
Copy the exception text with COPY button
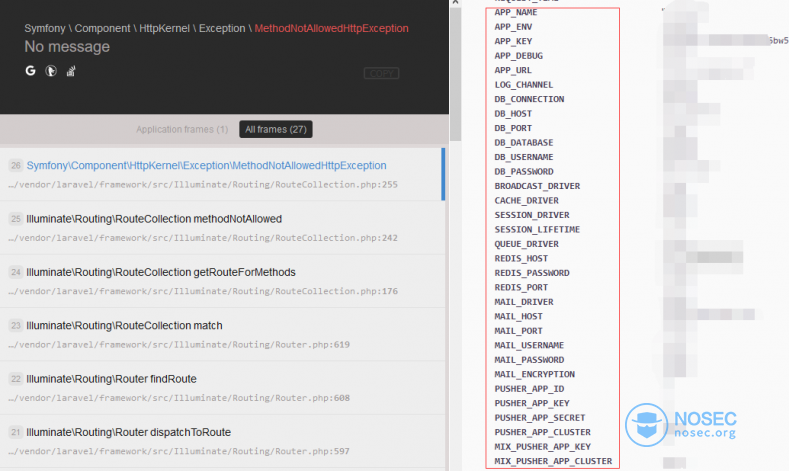pyautogui.click(x=381, y=73)
